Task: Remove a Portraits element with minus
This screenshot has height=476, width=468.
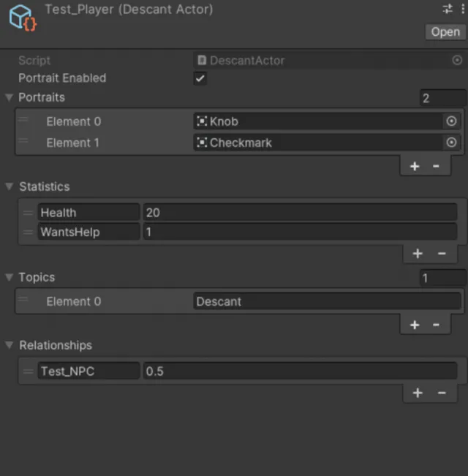Action: pos(436,167)
